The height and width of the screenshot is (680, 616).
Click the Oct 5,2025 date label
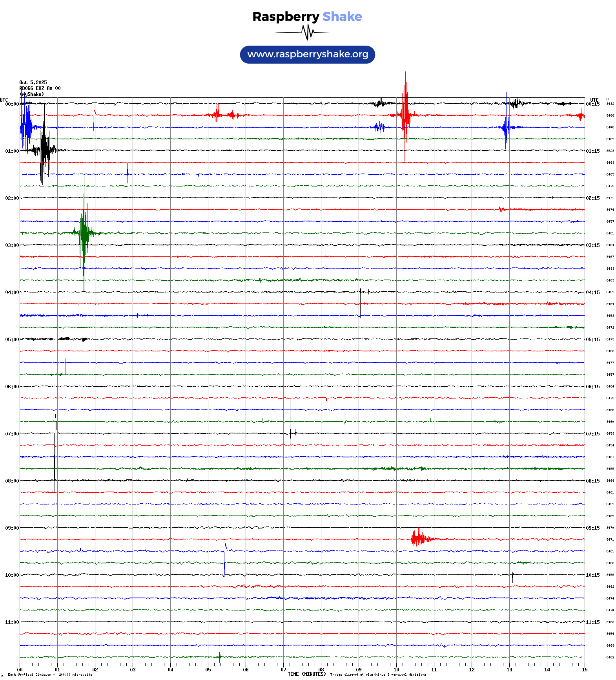coord(33,82)
